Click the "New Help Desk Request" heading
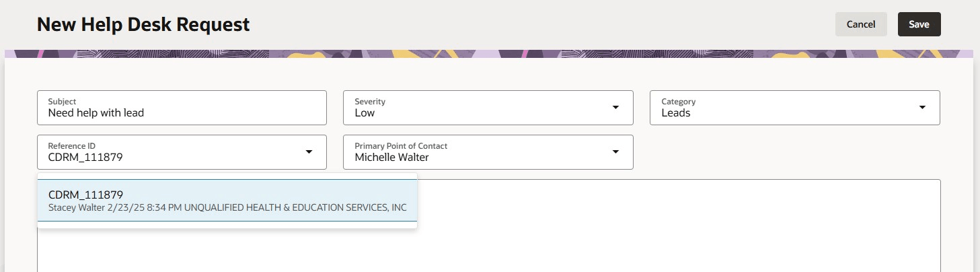 (143, 25)
